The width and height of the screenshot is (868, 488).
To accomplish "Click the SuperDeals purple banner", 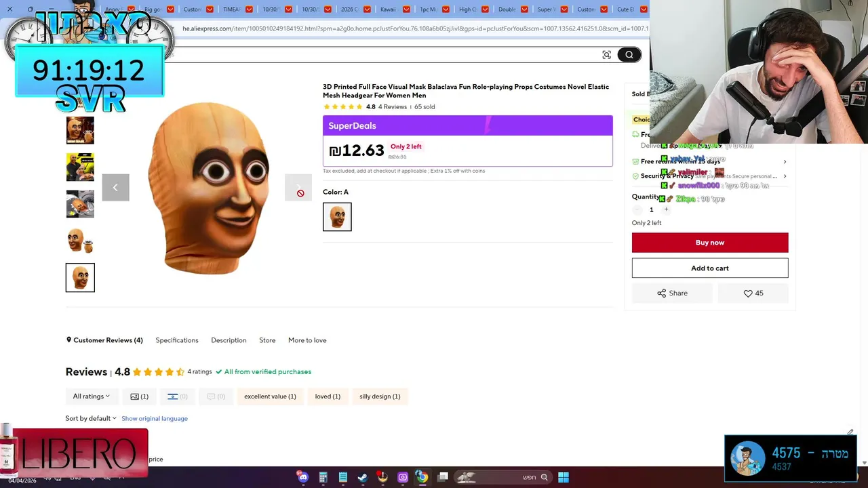I will tap(468, 125).
